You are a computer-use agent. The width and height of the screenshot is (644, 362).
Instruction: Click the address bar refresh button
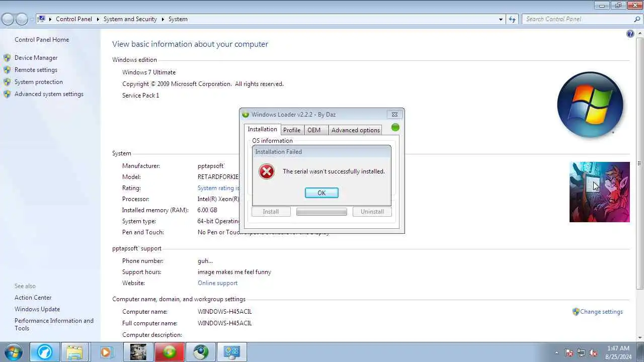point(512,19)
